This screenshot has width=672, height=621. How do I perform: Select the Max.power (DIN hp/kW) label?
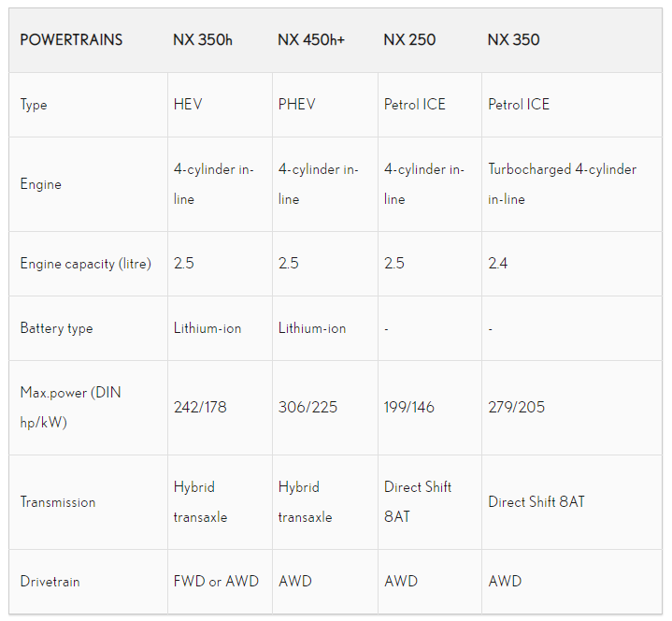coord(71,408)
